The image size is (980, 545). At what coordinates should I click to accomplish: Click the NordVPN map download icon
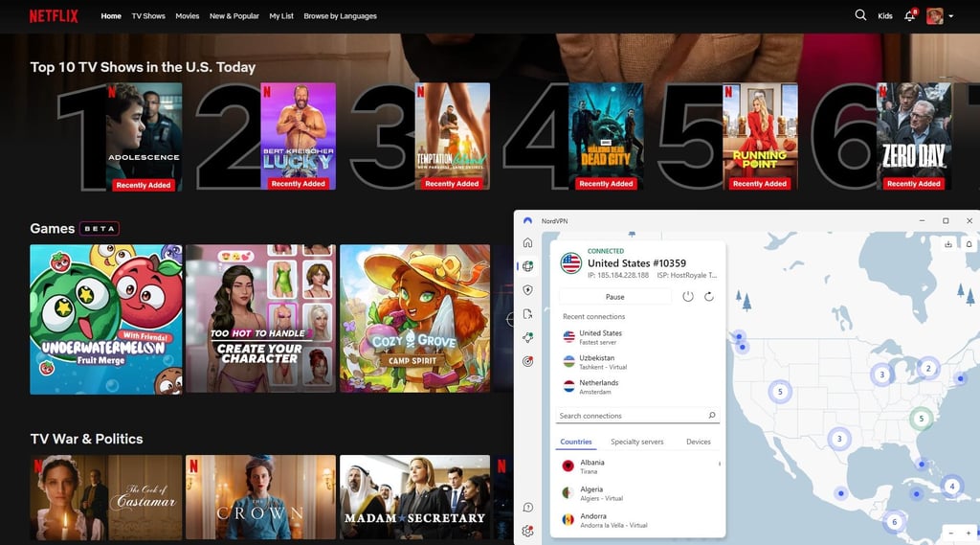(948, 244)
